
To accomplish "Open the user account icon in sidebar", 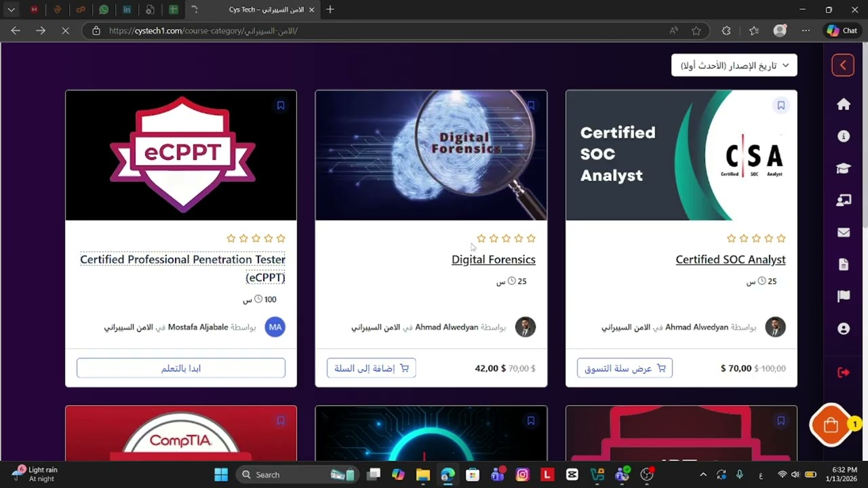I will tap(844, 329).
